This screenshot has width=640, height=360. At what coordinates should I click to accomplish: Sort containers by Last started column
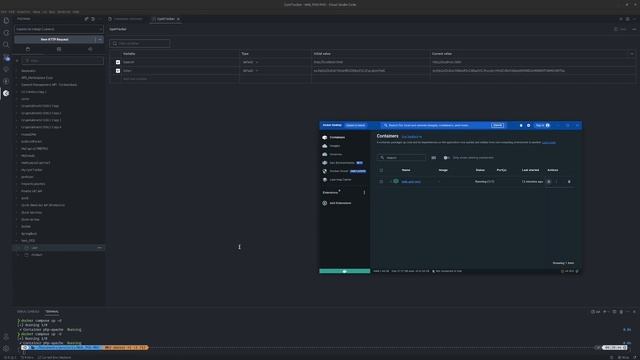click(530, 171)
